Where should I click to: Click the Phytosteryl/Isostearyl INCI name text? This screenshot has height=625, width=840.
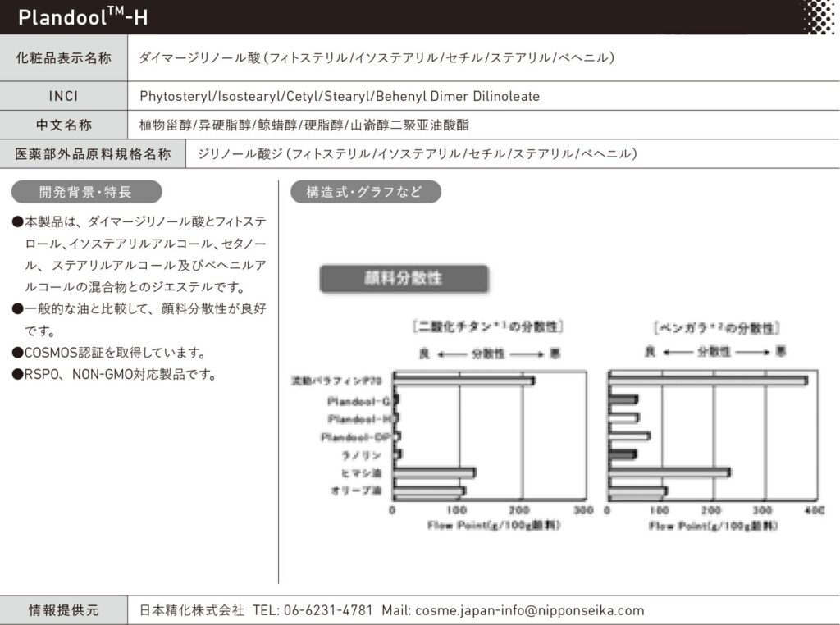coord(339,96)
